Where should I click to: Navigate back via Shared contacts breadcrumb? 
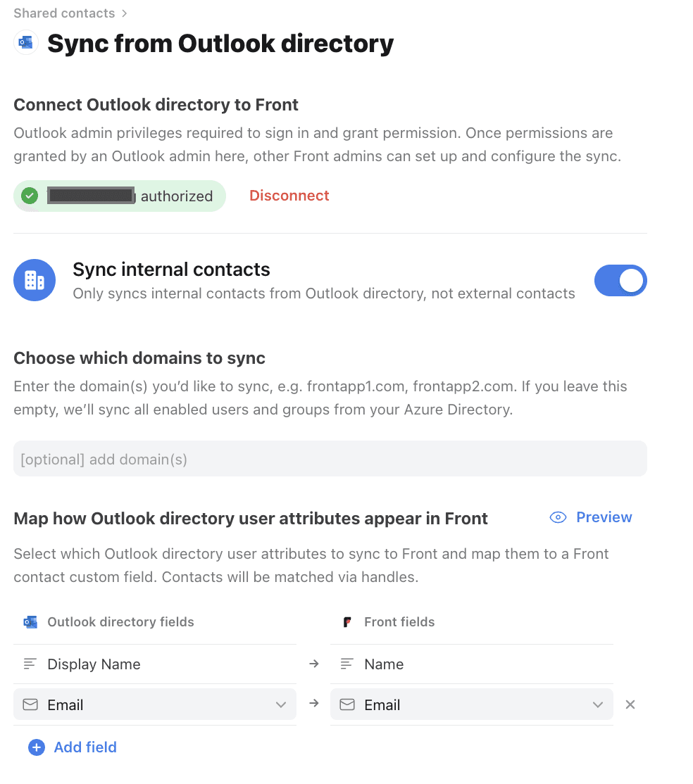63,13
